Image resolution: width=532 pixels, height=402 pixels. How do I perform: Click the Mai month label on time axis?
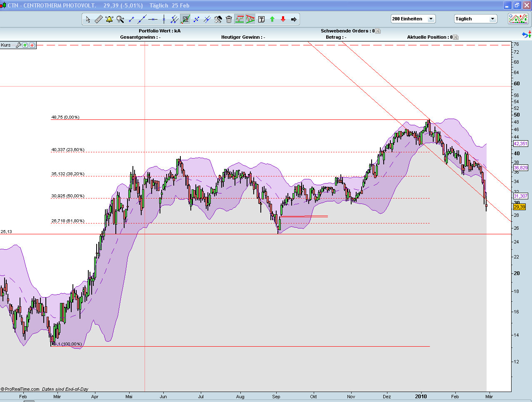click(x=129, y=397)
